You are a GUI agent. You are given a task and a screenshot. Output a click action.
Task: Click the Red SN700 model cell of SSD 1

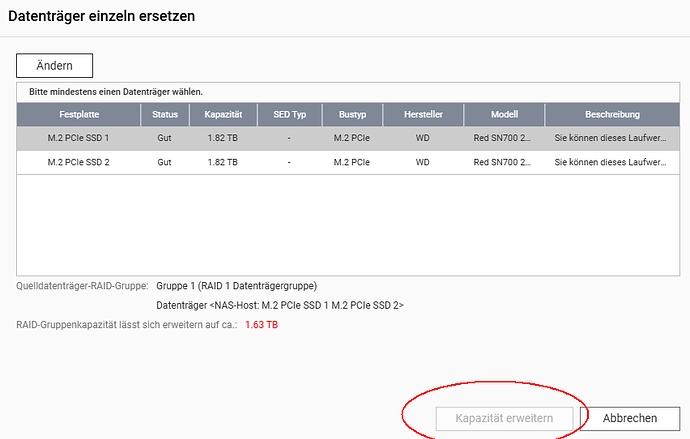point(503,137)
